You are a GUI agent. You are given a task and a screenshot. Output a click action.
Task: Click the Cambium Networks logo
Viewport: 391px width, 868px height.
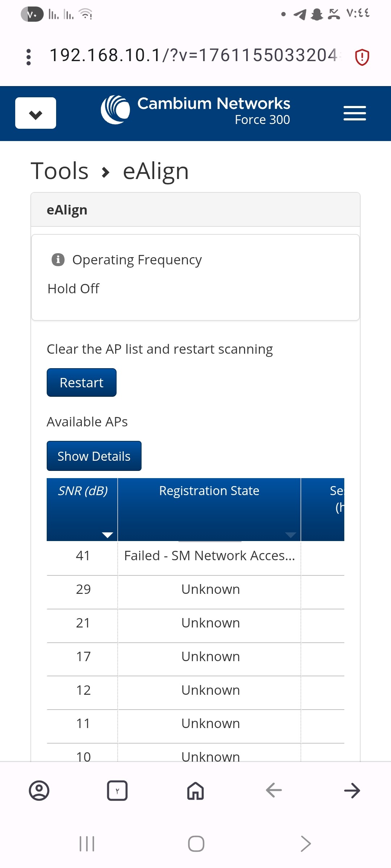point(115,110)
